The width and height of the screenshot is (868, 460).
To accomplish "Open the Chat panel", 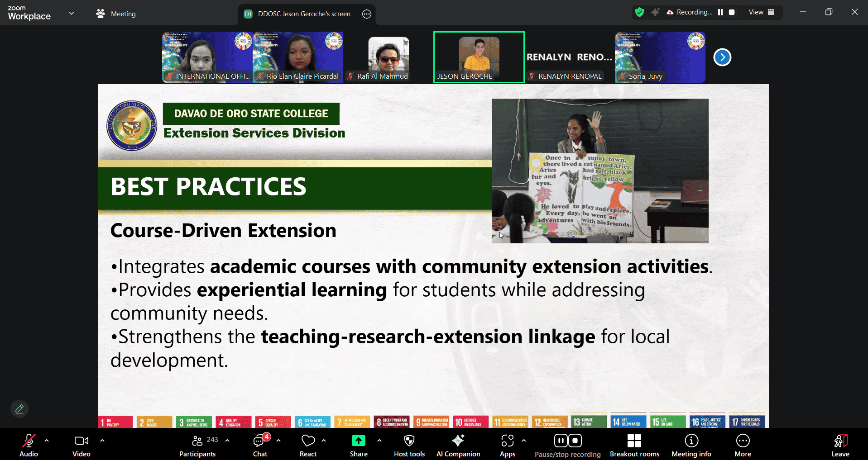I will [x=260, y=446].
